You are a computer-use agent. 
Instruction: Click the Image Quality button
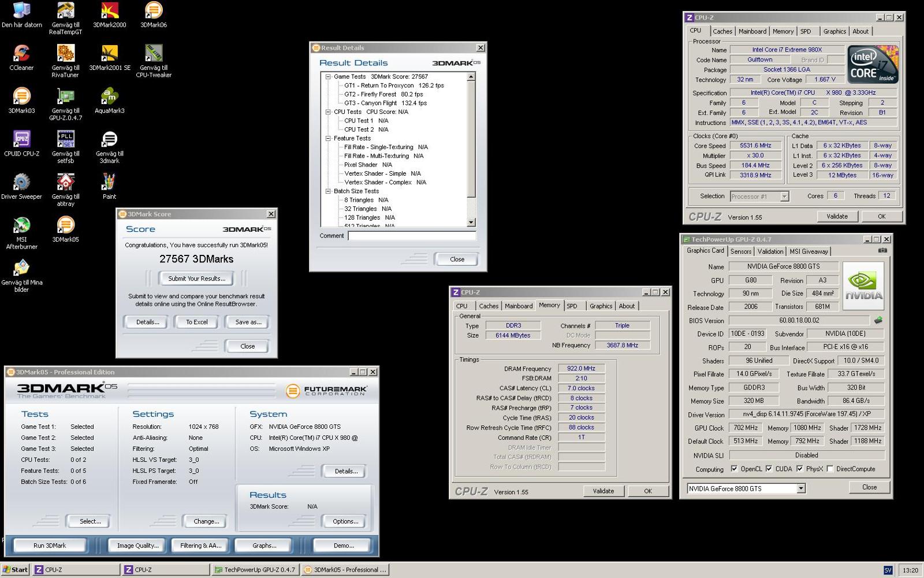click(137, 546)
